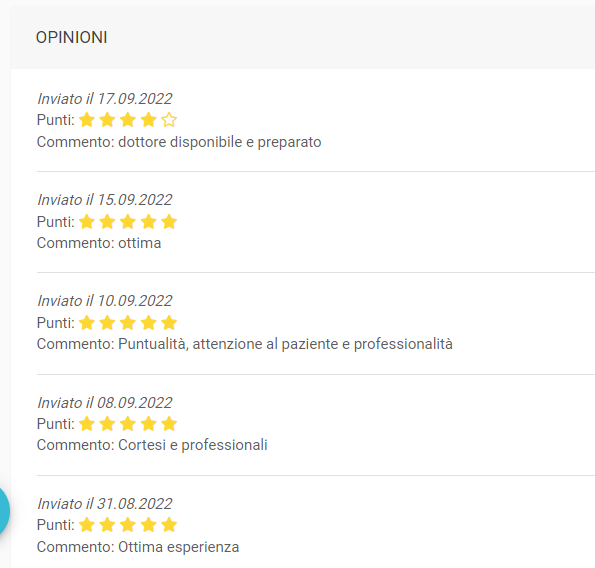The image size is (595, 568).
Task: Click comment 'Cortesi e professionali'
Action: [193, 445]
